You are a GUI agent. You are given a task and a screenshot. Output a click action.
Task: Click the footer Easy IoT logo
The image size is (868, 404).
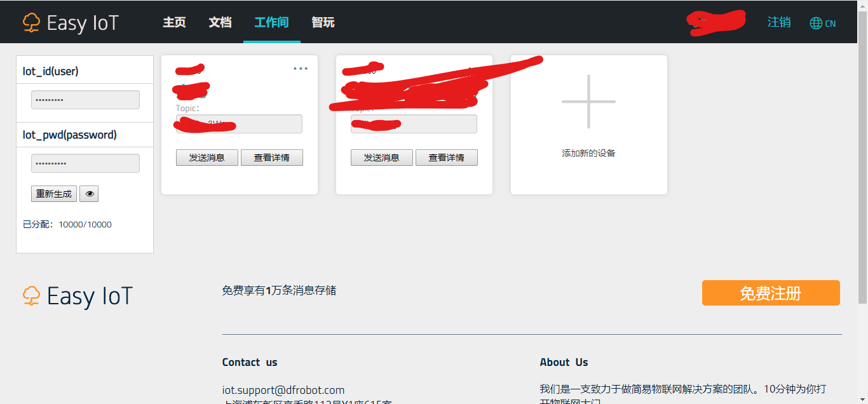pyautogui.click(x=78, y=296)
